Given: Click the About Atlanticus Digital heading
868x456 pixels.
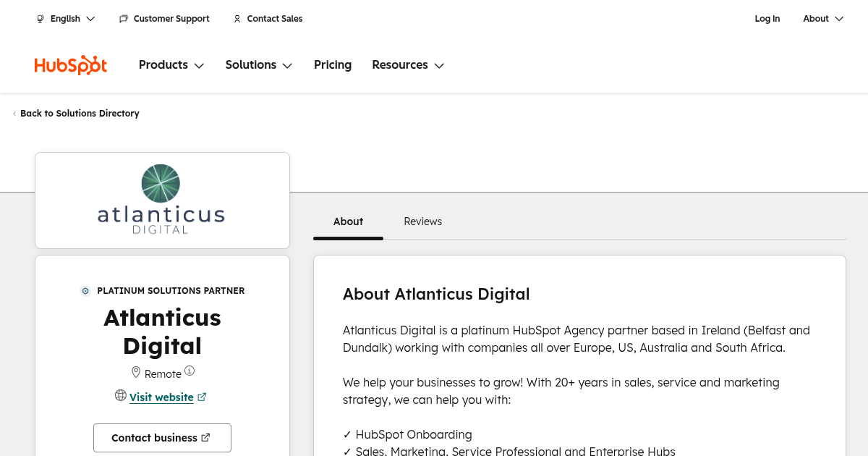Looking at the screenshot, I should [x=436, y=294].
